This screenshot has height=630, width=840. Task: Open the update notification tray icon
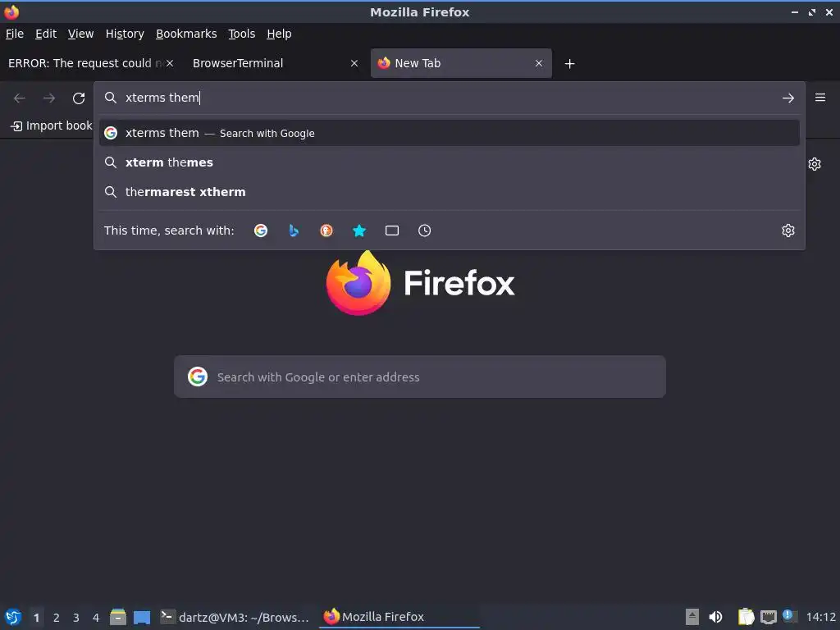tap(789, 616)
